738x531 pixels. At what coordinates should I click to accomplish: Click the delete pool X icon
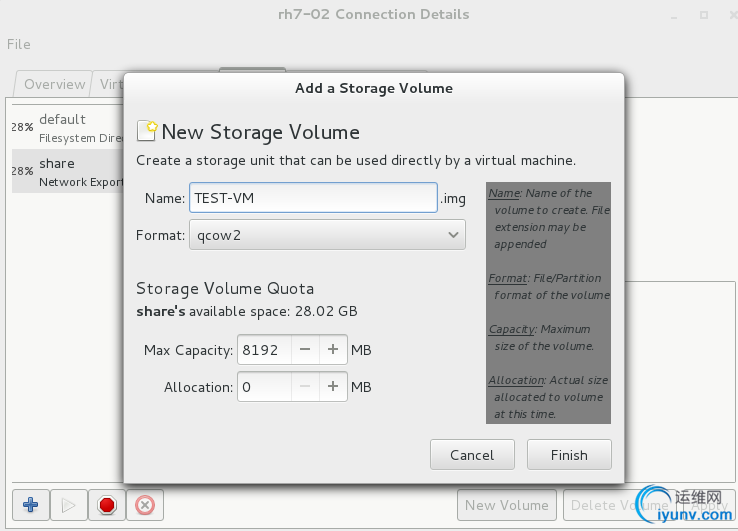pyautogui.click(x=145, y=505)
